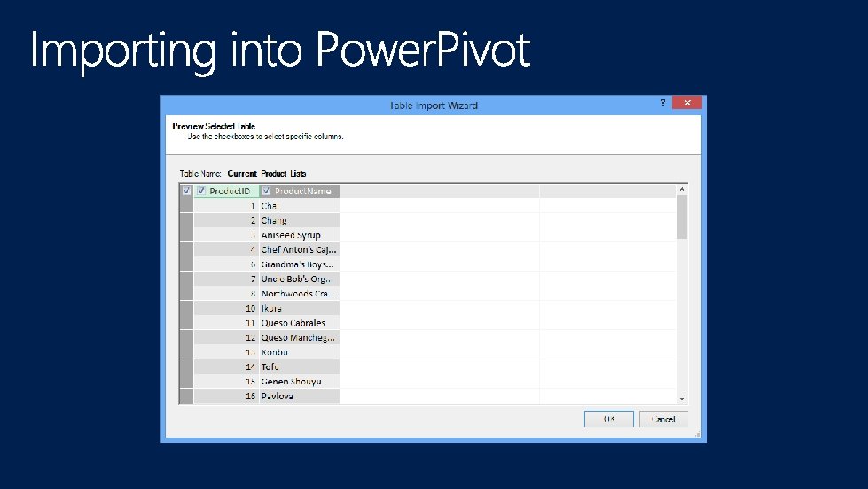
Task: Click the row selector beside Chai
Action: click(x=186, y=206)
